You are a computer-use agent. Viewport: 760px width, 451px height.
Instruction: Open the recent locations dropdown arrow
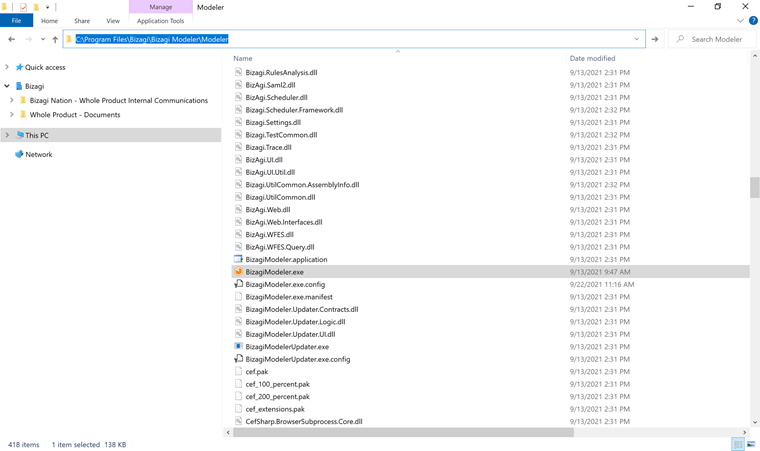click(x=43, y=39)
